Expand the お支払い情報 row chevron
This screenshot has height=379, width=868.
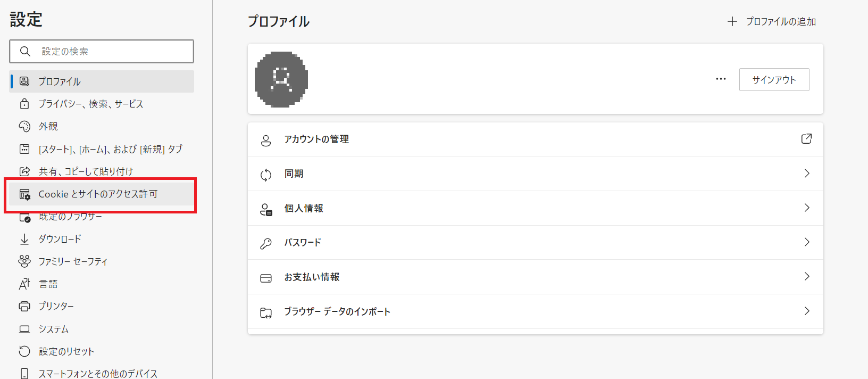807,277
